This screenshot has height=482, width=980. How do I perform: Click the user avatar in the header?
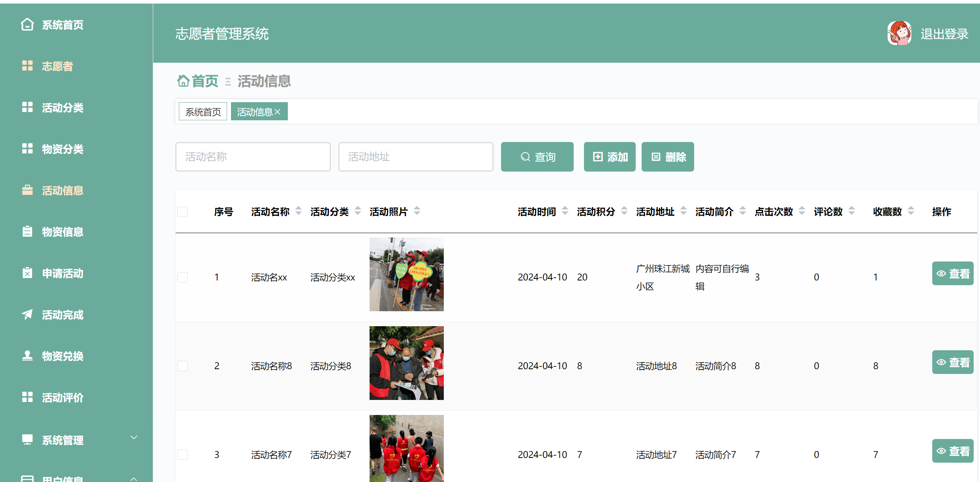pyautogui.click(x=899, y=34)
